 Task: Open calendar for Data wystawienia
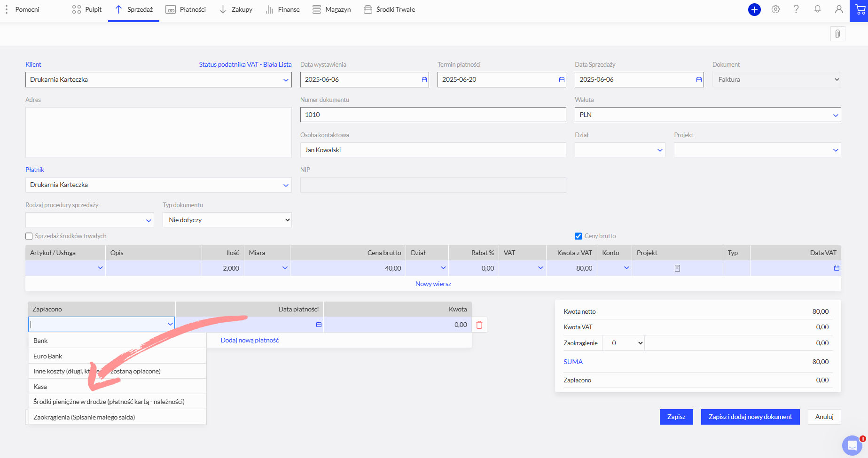(424, 80)
